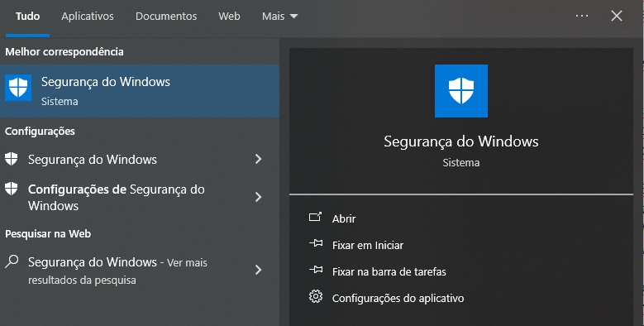The height and width of the screenshot is (326, 644).
Task: Click shield icon beside Configurações Segurança do Windows
Action: [x=12, y=159]
